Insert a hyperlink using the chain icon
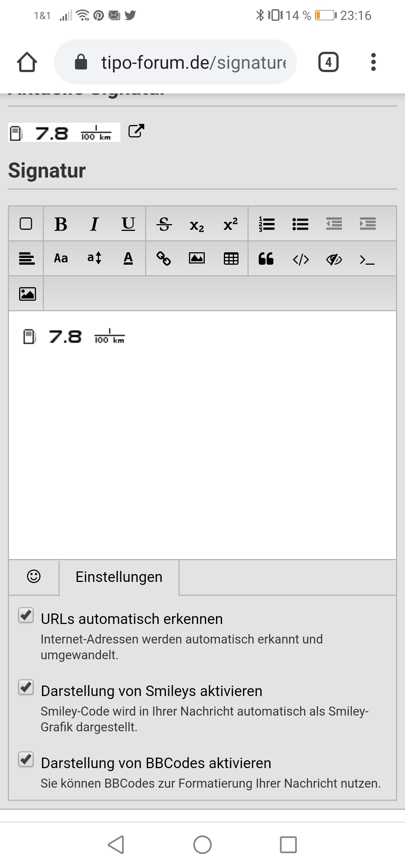The image size is (405, 868). (x=163, y=259)
